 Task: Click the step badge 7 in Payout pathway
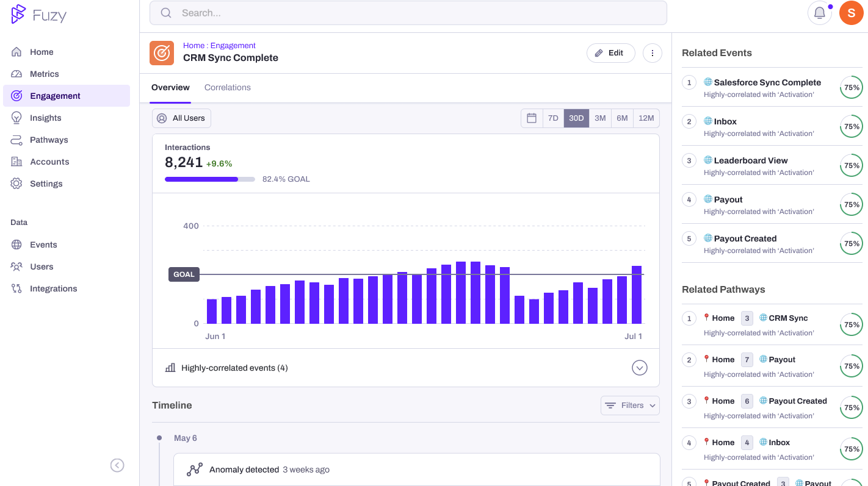(747, 360)
